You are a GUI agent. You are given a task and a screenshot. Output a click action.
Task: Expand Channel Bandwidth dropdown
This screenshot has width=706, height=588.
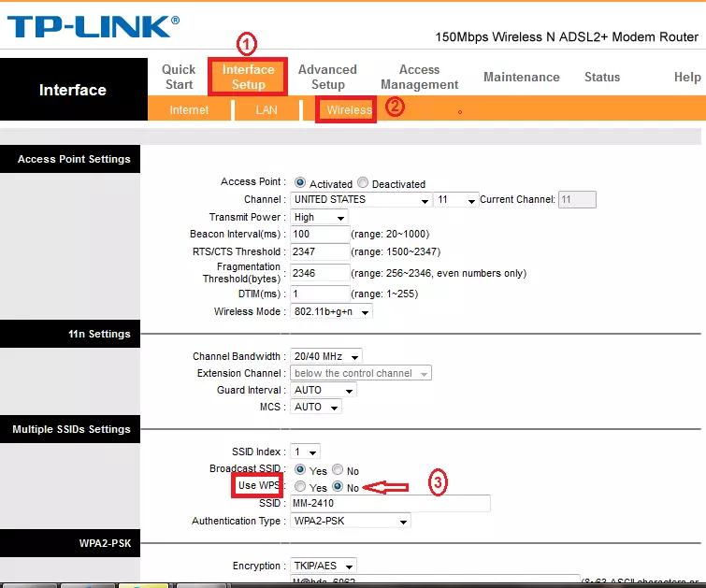coord(325,356)
